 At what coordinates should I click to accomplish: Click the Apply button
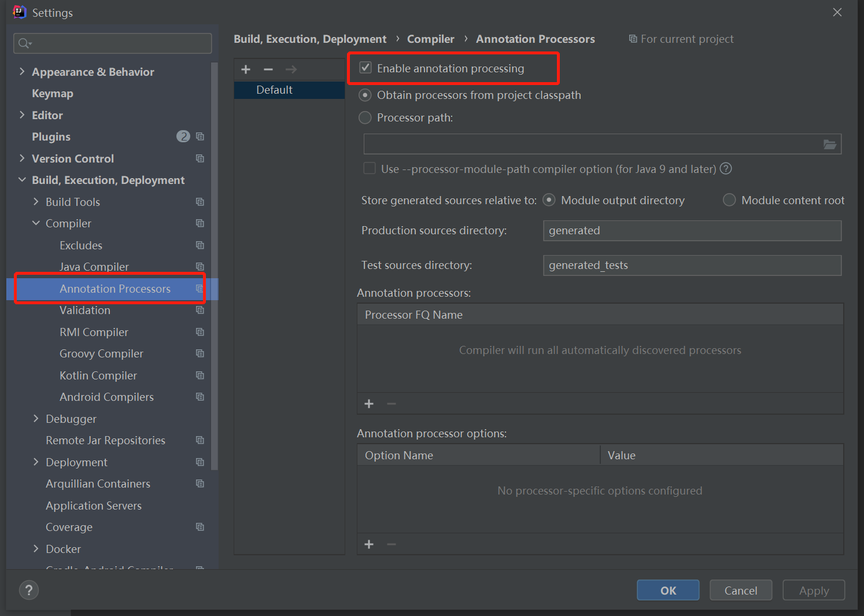[814, 590]
